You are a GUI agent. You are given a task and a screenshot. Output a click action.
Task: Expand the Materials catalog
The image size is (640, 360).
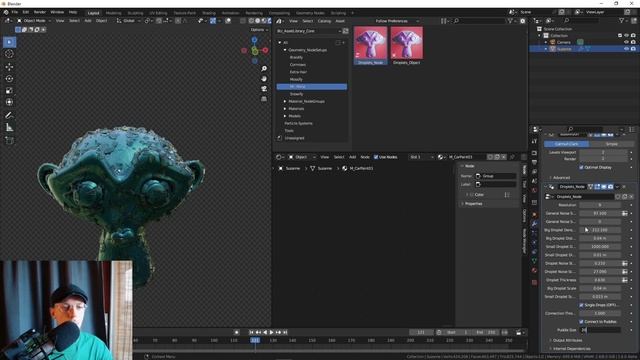pos(285,109)
